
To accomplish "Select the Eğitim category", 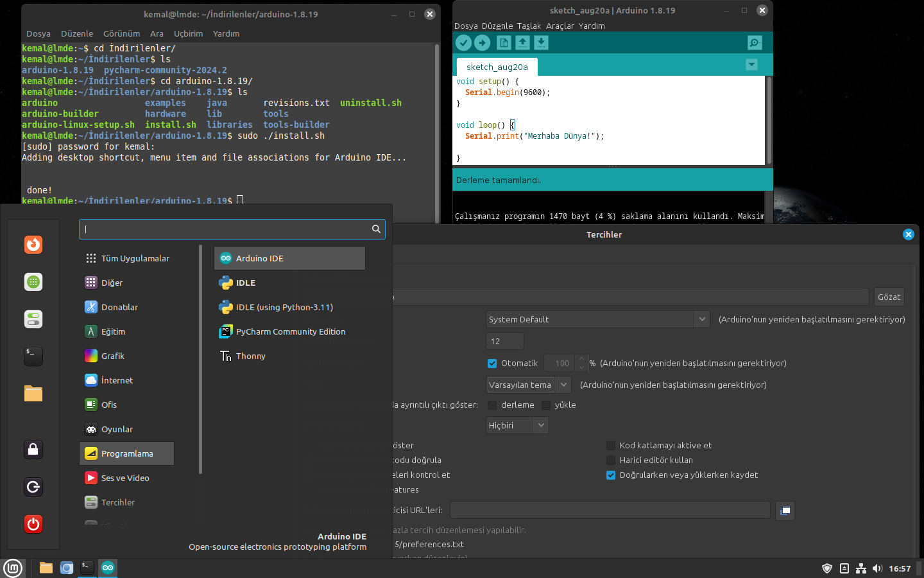I will 126,331.
